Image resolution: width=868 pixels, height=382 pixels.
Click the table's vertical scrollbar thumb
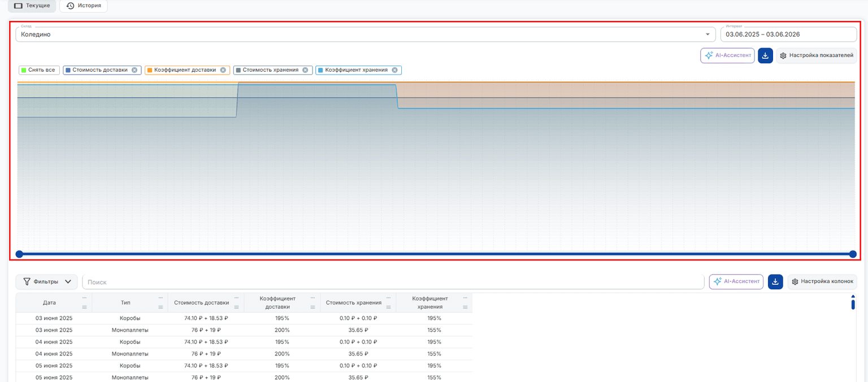853,304
